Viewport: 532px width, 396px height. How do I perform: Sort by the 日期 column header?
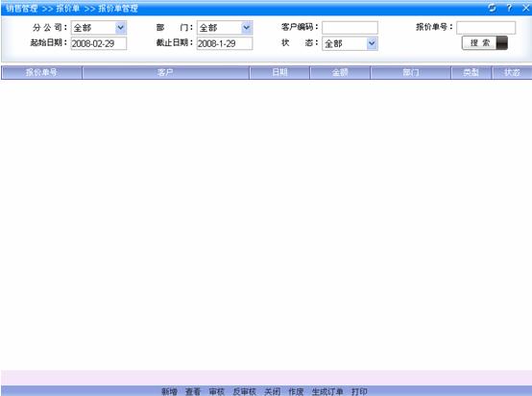(x=279, y=73)
